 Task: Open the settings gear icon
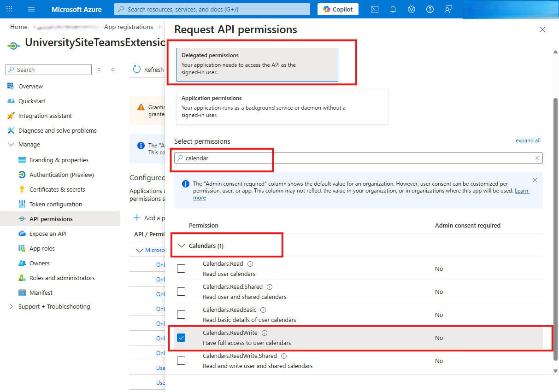pyautogui.click(x=412, y=9)
